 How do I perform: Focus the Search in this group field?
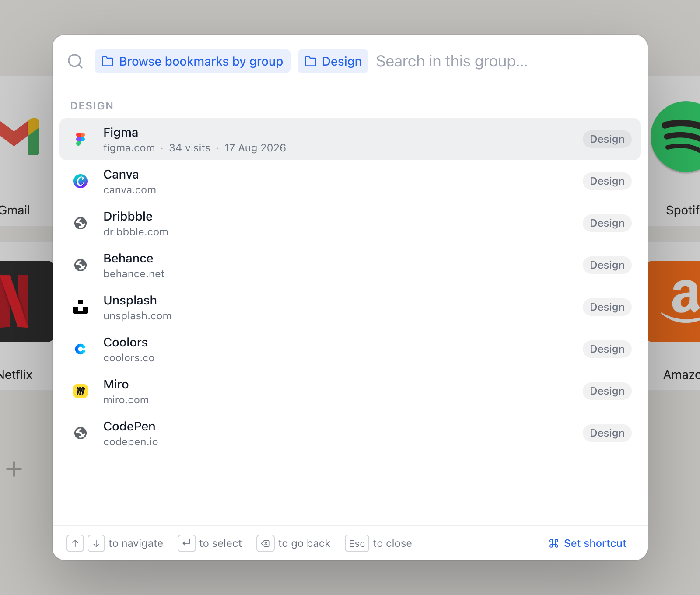[503, 61]
